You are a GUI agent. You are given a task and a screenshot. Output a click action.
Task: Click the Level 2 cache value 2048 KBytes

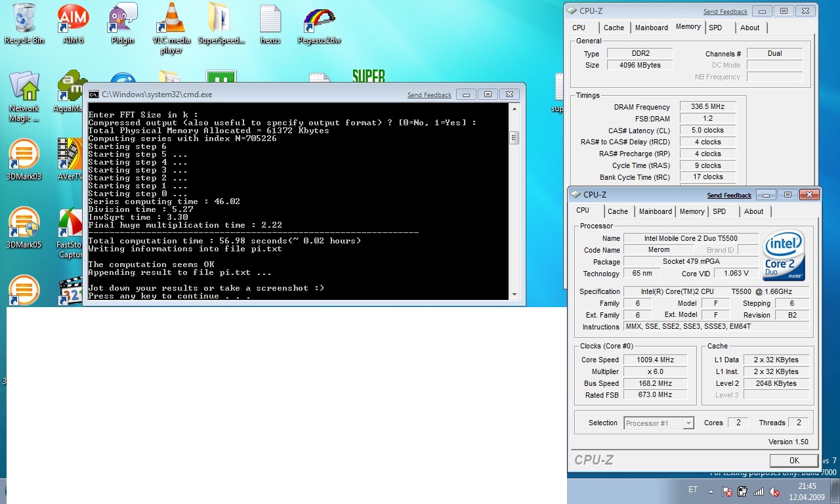pos(775,383)
